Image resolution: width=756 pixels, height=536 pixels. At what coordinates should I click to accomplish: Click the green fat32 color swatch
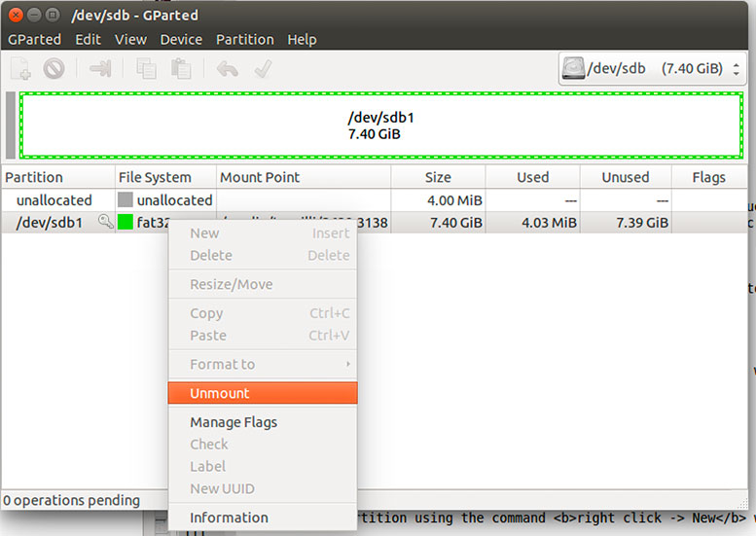coord(126,222)
